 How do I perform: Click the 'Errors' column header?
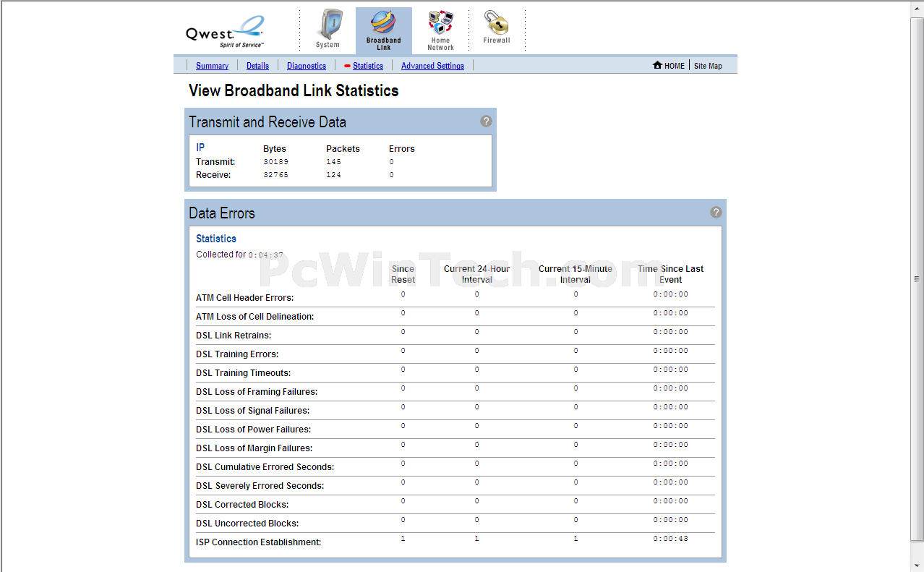coord(402,149)
